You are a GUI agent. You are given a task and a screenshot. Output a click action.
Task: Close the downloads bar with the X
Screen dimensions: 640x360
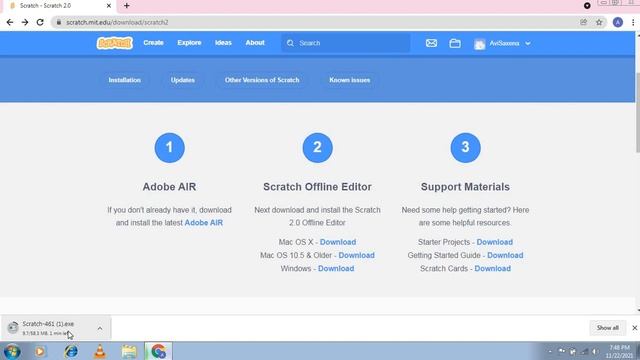(x=635, y=328)
